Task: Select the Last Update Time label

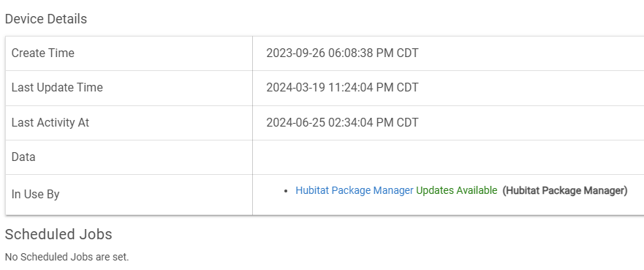Action: click(57, 88)
